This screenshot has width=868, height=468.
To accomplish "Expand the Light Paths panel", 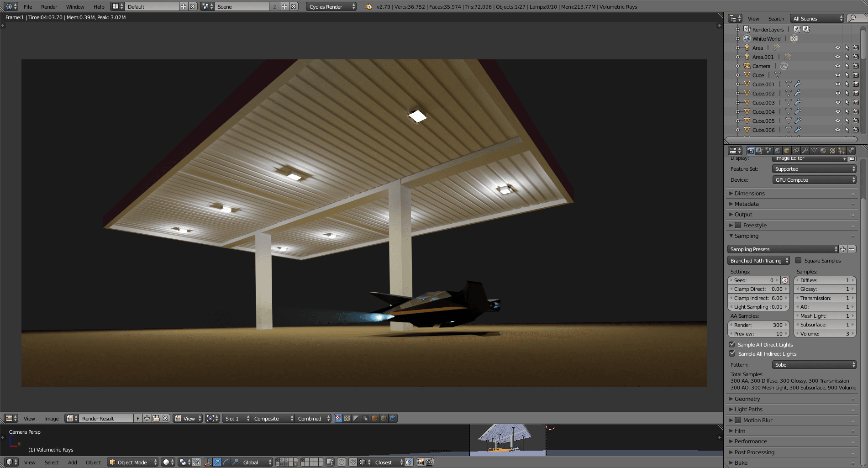I will coord(748,410).
